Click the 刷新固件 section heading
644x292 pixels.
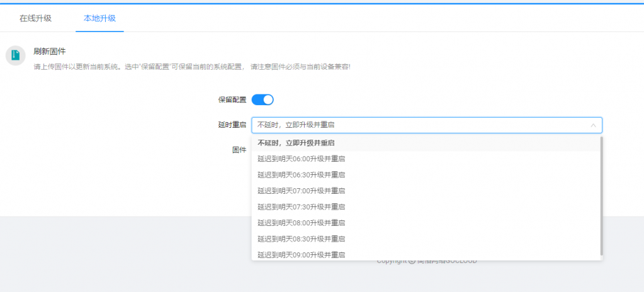coord(50,51)
